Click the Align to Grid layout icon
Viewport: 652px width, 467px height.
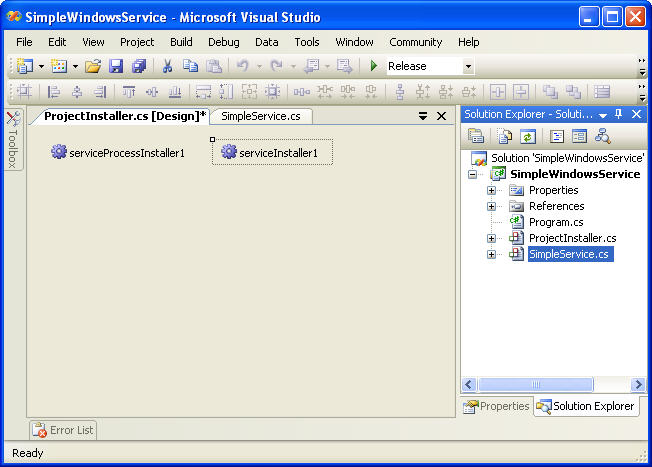coord(25,91)
